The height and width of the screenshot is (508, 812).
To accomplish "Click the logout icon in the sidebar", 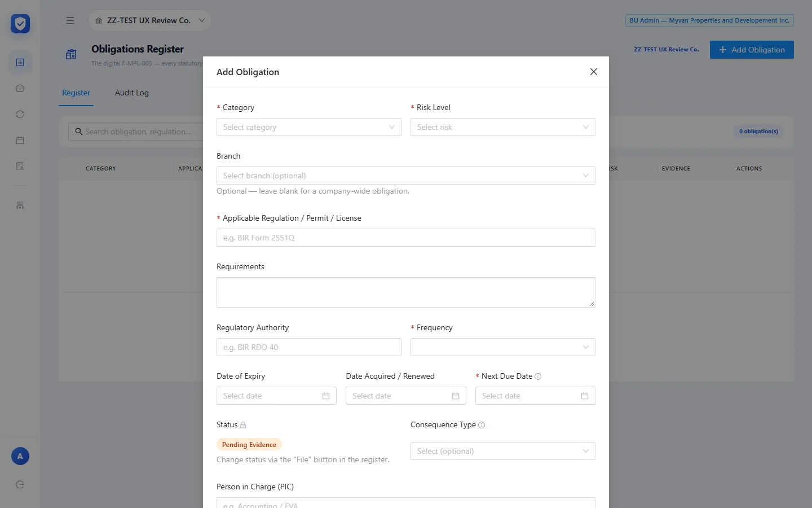I will click(20, 485).
